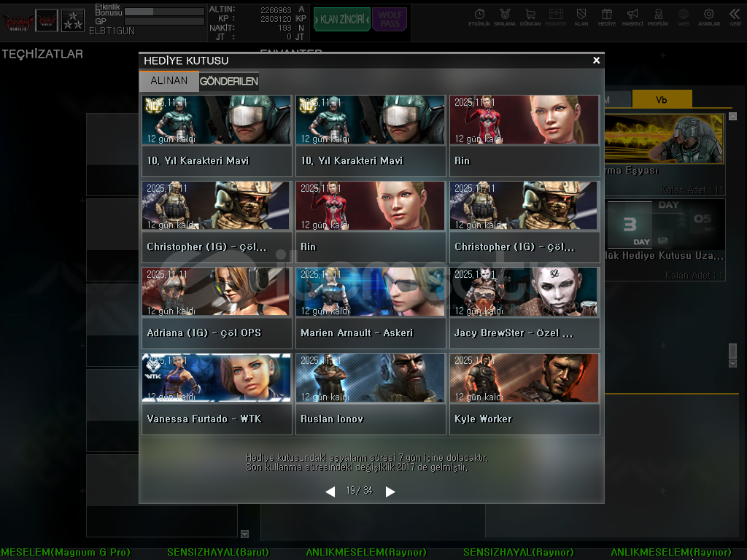
Task: Open the Haberci megaphone icon
Action: click(x=632, y=17)
